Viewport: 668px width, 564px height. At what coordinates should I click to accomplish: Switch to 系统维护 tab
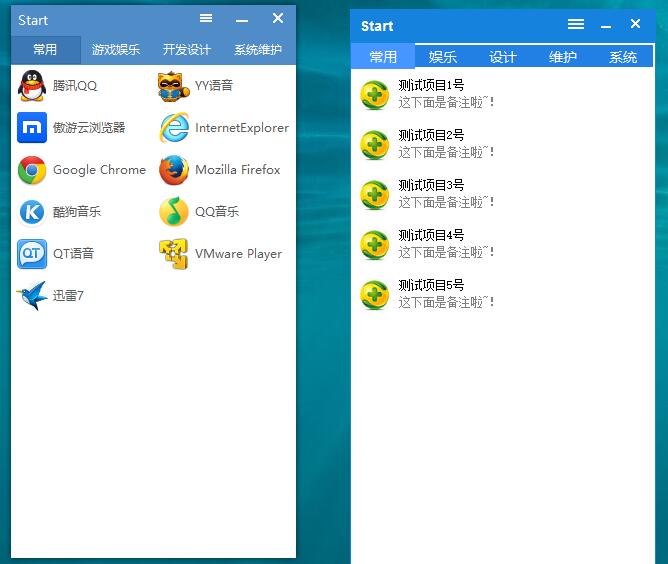(258, 50)
